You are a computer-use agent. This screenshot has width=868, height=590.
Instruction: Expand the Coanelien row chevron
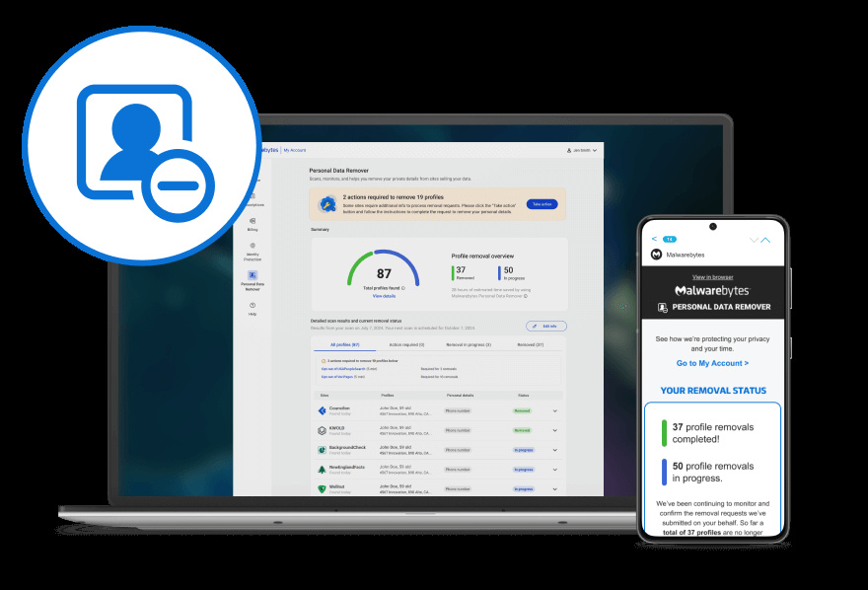point(554,411)
